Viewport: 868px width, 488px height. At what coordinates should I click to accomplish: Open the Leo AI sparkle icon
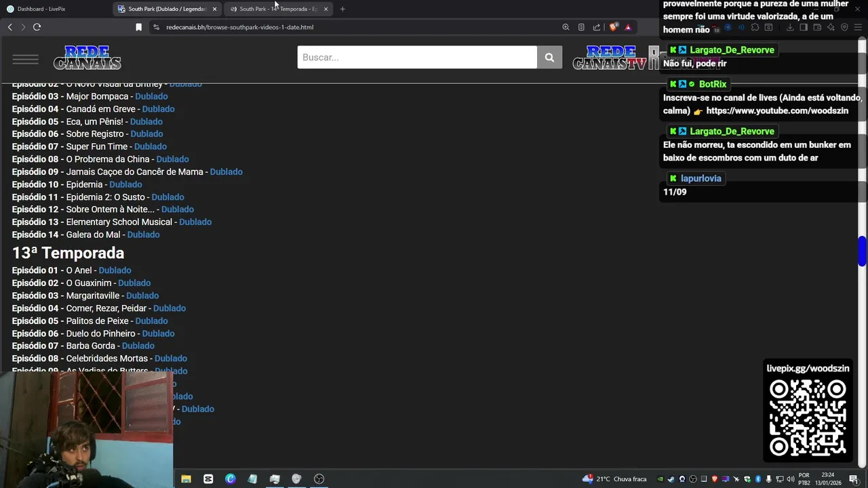831,27
